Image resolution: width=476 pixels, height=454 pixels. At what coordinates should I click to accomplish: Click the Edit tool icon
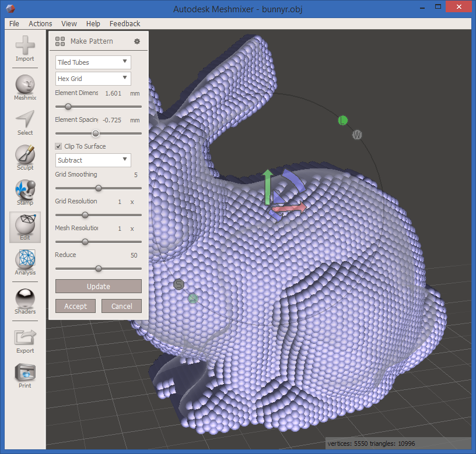click(x=25, y=227)
